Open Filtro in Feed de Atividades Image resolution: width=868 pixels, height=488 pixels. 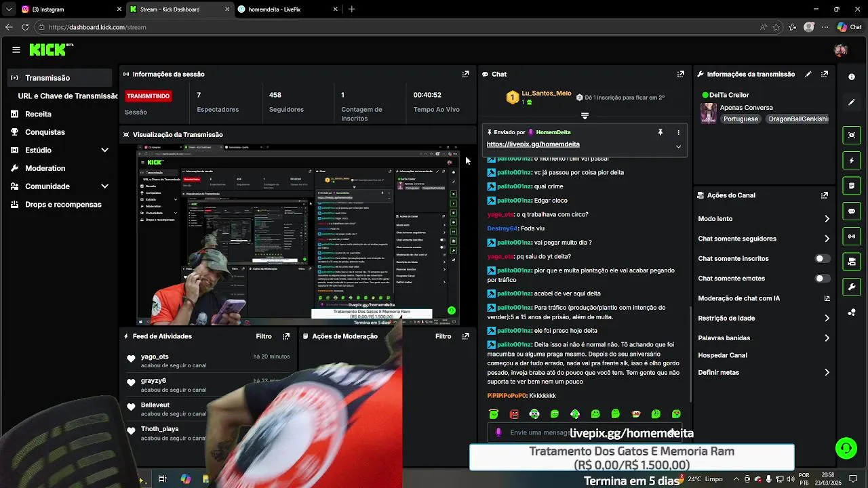[x=264, y=336]
